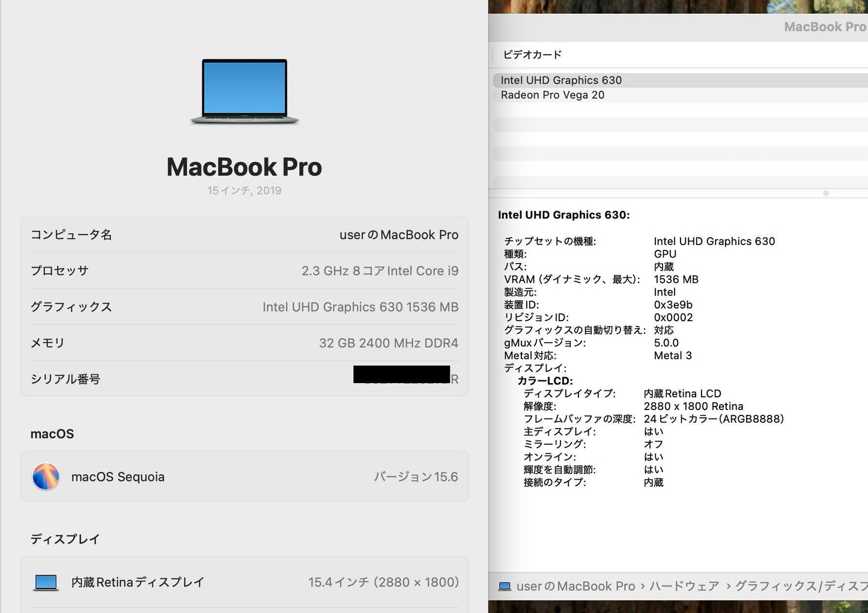This screenshot has width=868, height=613.
Task: Click the バージョン 15.6 label
Action: pyautogui.click(x=416, y=476)
